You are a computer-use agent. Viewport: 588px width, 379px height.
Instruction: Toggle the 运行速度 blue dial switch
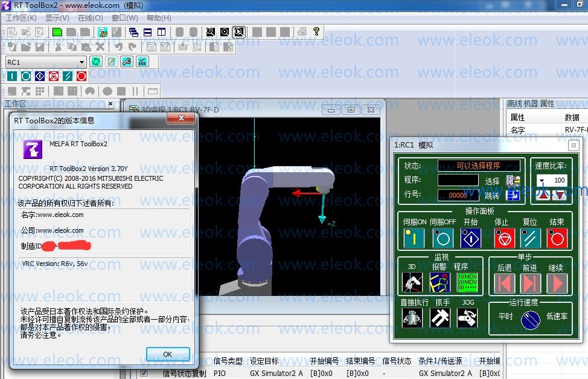[x=530, y=320]
